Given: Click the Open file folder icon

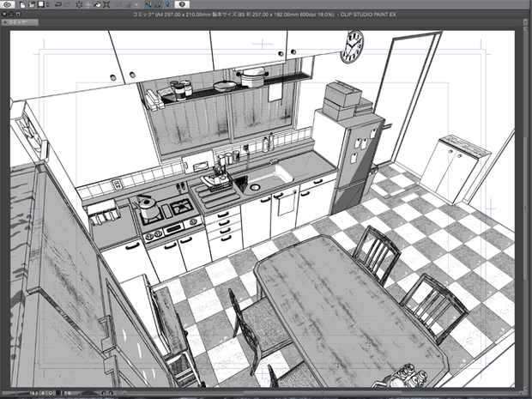Looking at the screenshot, I should click(x=32, y=5).
